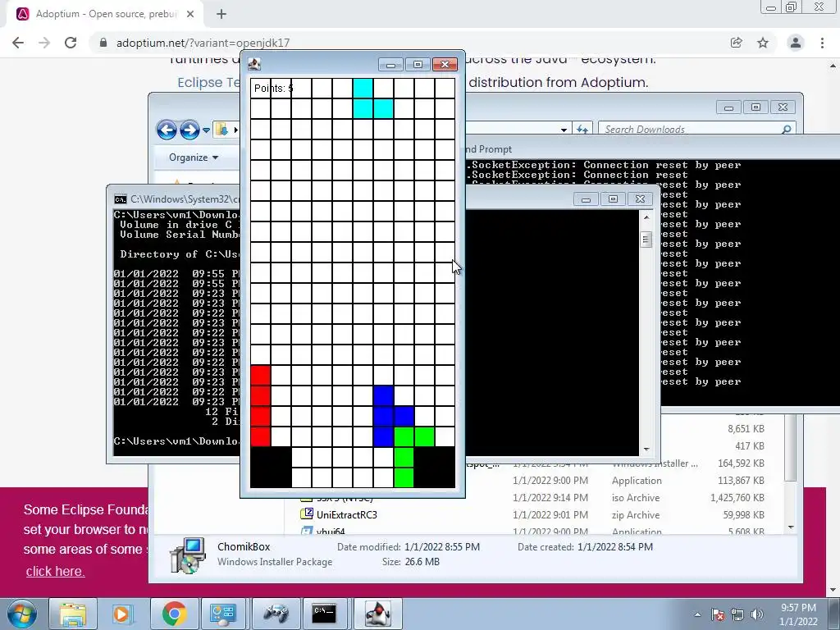Click the '164,592 KB' size cell
The height and width of the screenshot is (630, 840).
741,463
